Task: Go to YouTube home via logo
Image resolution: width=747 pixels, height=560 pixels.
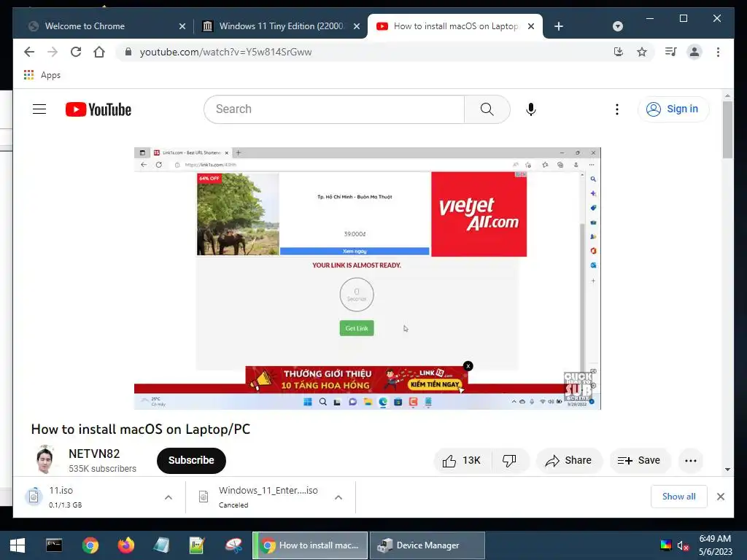Action: 98,109
